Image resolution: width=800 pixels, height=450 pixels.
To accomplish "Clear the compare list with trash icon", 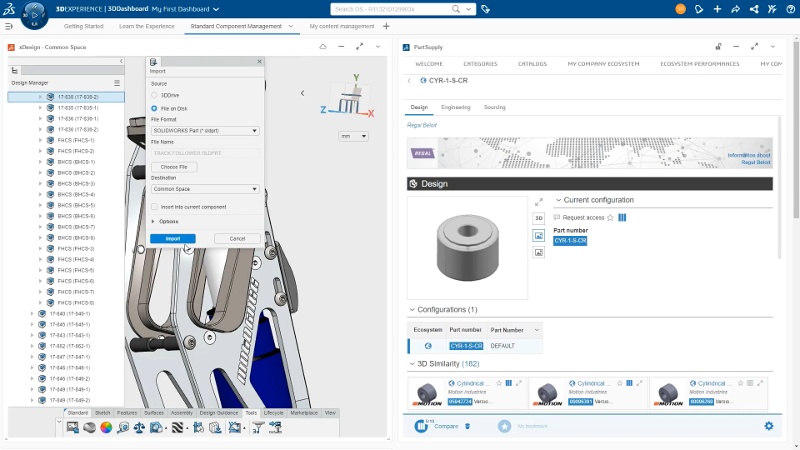I will 467,426.
